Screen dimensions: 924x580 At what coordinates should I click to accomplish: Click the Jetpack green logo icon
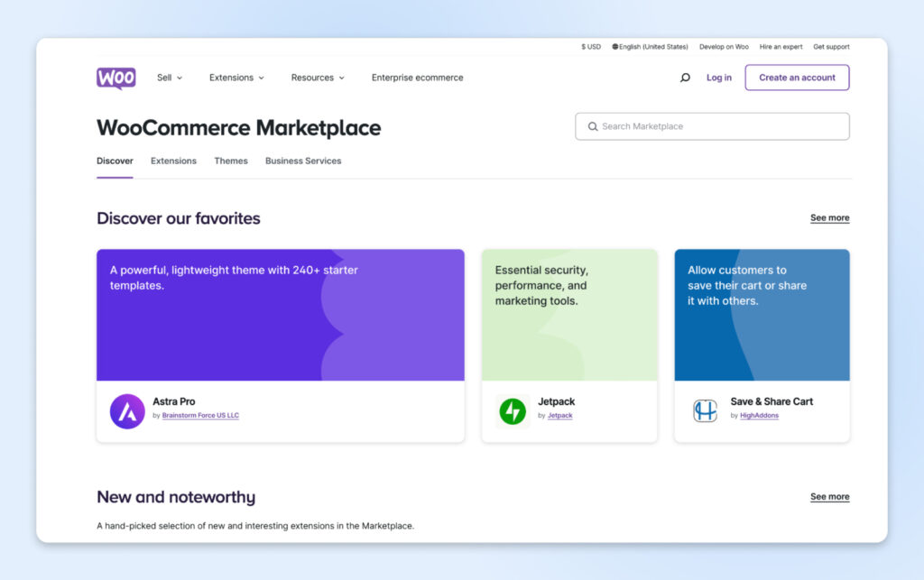pos(513,411)
